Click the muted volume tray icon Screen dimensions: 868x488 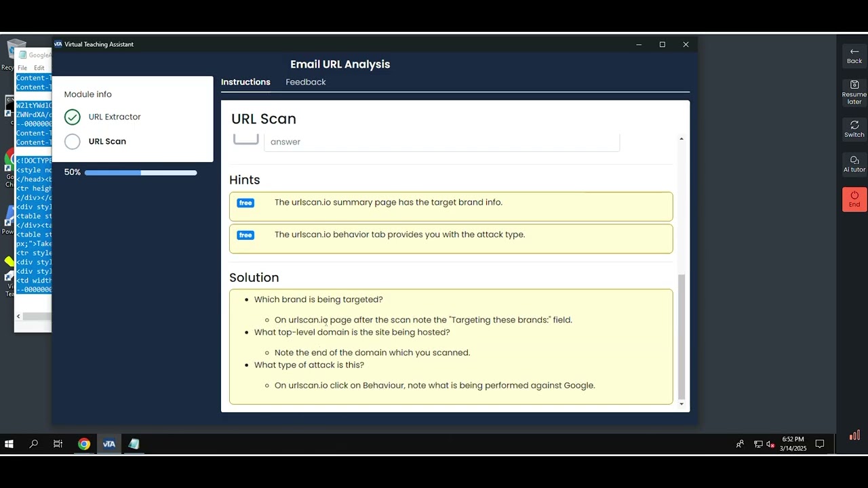(x=770, y=444)
